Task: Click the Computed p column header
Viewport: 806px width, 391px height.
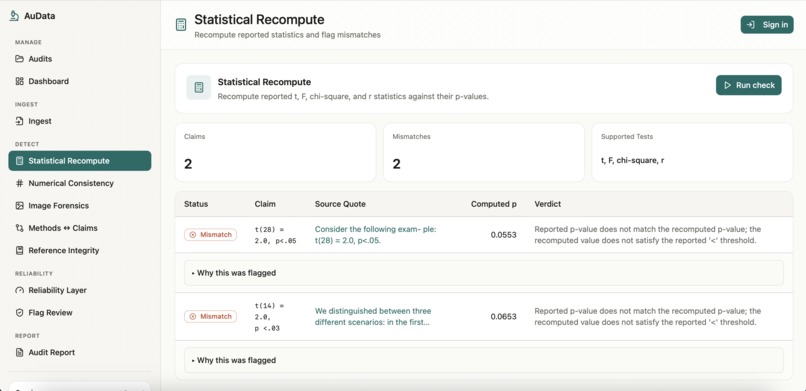Action: (493, 204)
